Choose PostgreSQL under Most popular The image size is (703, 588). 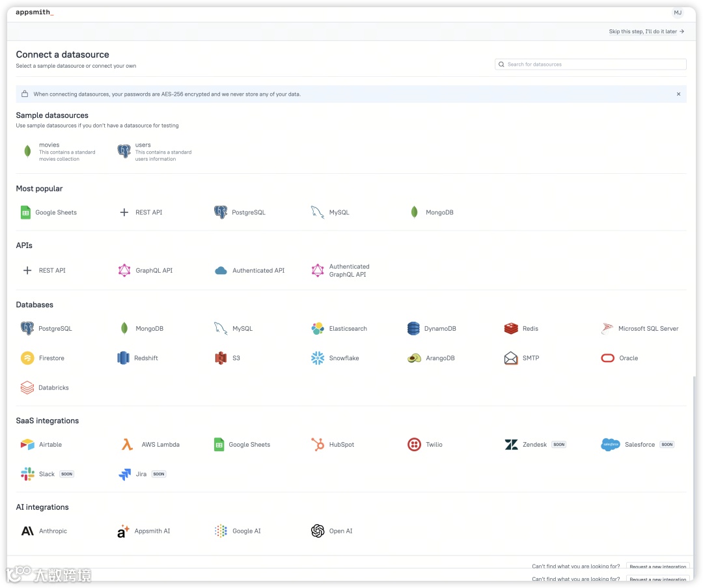(x=240, y=212)
